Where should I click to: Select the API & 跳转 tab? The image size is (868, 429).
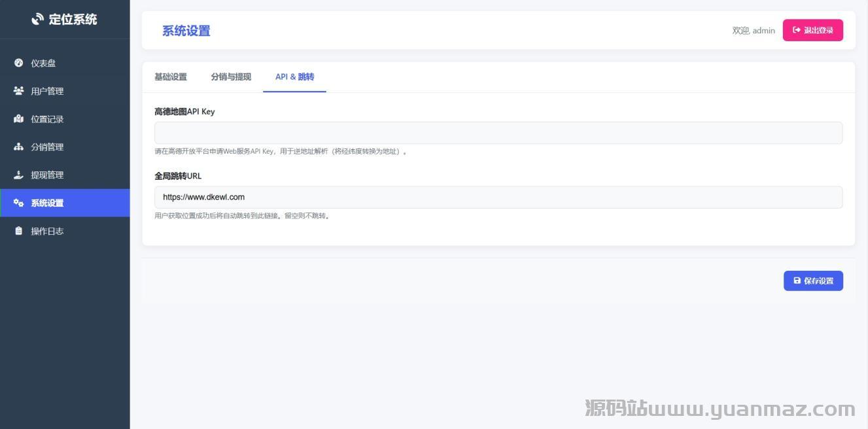[x=294, y=77]
